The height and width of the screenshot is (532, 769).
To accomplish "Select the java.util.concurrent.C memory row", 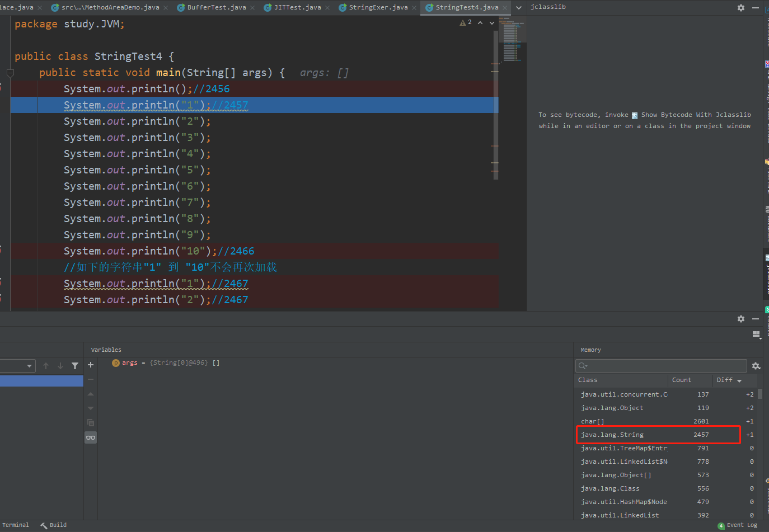I will click(666, 394).
